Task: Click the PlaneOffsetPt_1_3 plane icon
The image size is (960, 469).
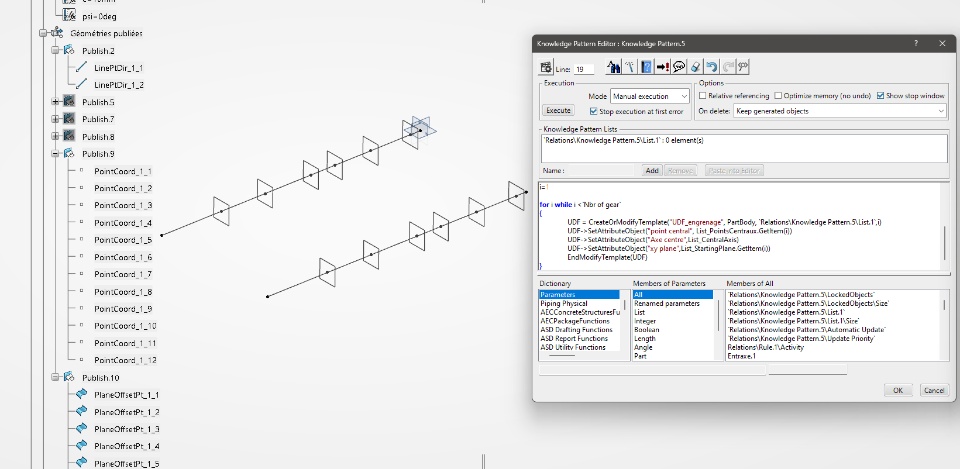Action: click(81, 429)
